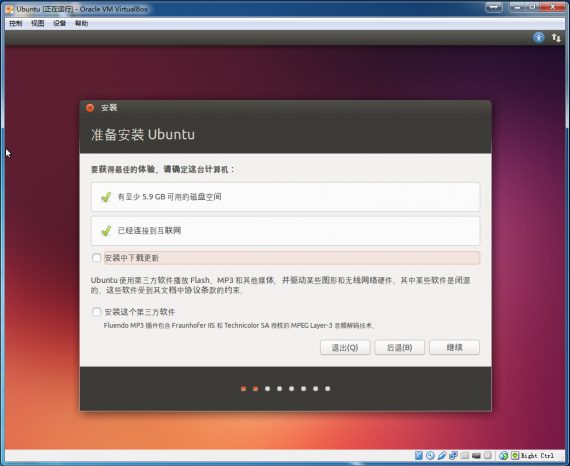Click the 继续 button
570x466 pixels.
pyautogui.click(x=454, y=348)
